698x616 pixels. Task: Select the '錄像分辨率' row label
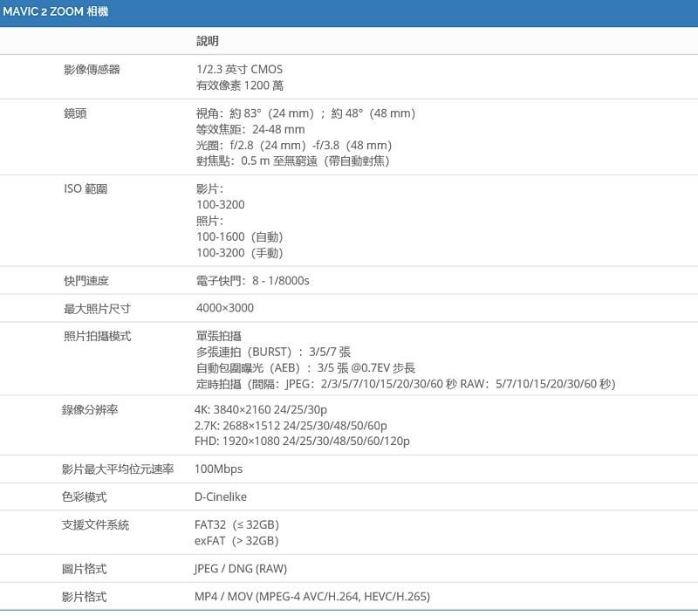(90, 410)
